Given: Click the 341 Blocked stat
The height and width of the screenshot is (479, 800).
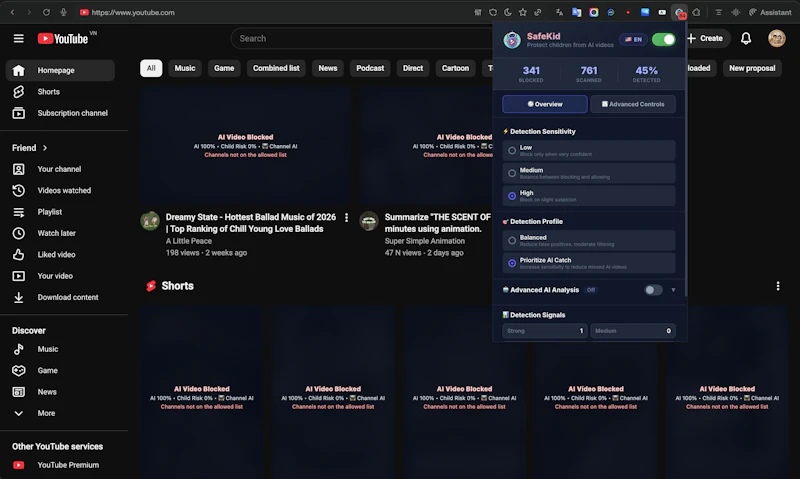Looking at the screenshot, I should pyautogui.click(x=531, y=73).
